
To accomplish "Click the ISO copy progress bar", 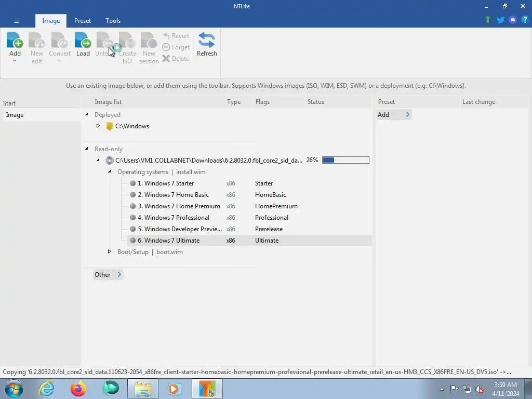I will [x=345, y=160].
